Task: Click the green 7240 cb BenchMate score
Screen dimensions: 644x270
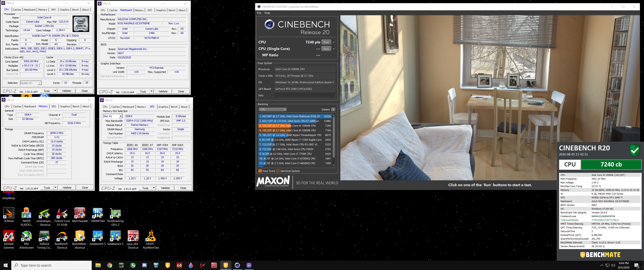Action: tap(611, 164)
